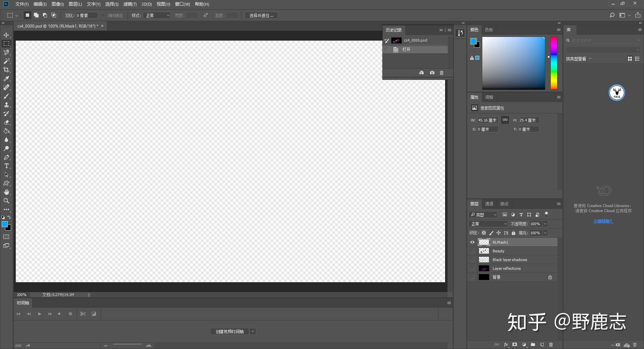Select the Crop tool
This screenshot has width=644, height=349.
(6, 70)
